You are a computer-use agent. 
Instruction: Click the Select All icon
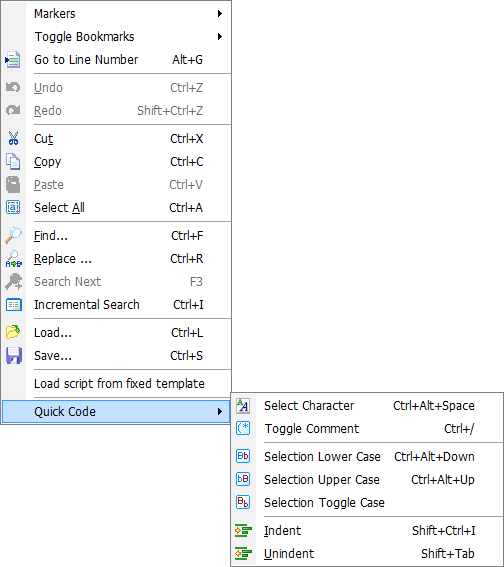point(13,207)
